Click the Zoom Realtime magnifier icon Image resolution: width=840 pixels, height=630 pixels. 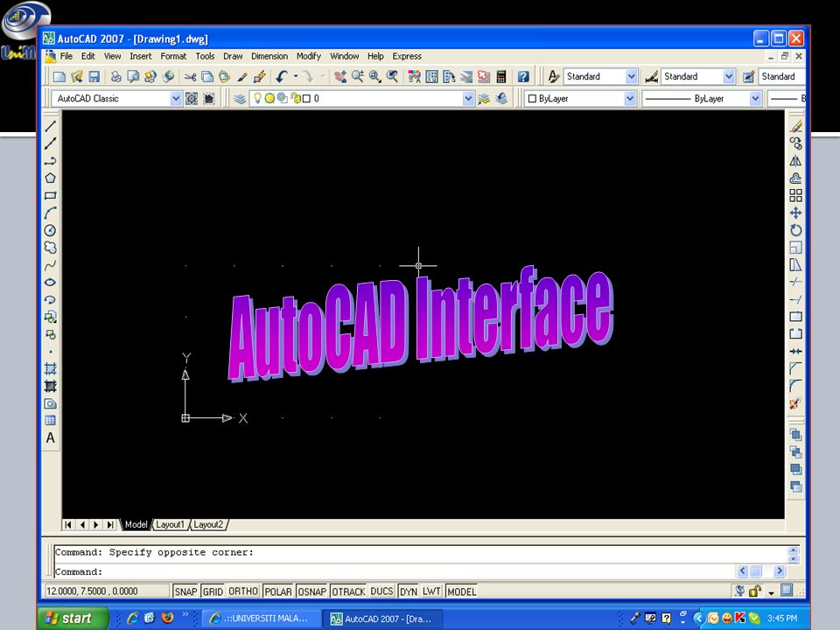(x=357, y=77)
